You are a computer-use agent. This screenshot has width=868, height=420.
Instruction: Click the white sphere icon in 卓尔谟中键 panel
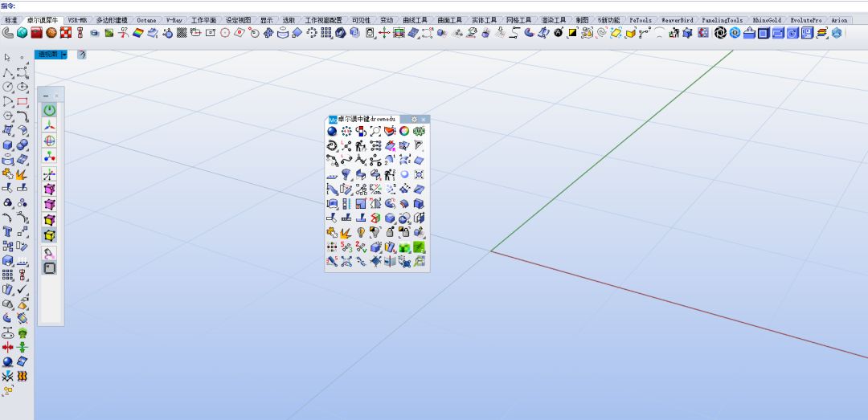(404, 174)
